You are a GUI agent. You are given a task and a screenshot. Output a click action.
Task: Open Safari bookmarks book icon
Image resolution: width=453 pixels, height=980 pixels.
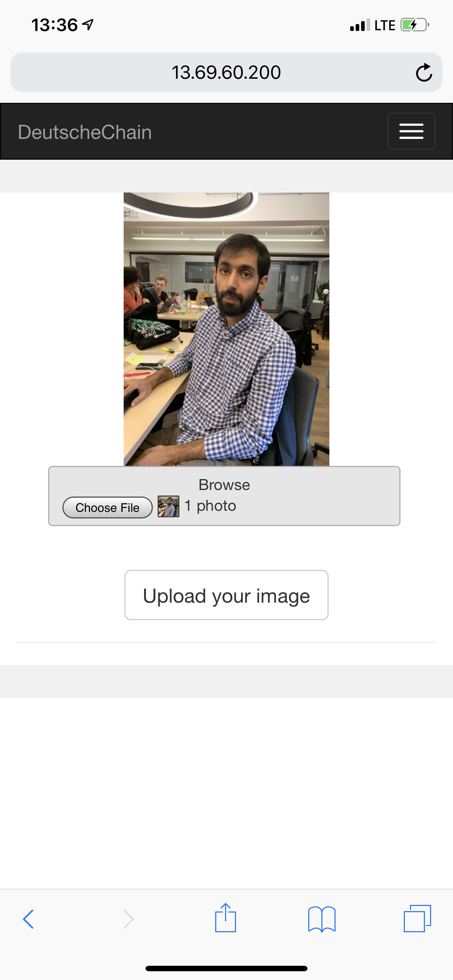322,919
